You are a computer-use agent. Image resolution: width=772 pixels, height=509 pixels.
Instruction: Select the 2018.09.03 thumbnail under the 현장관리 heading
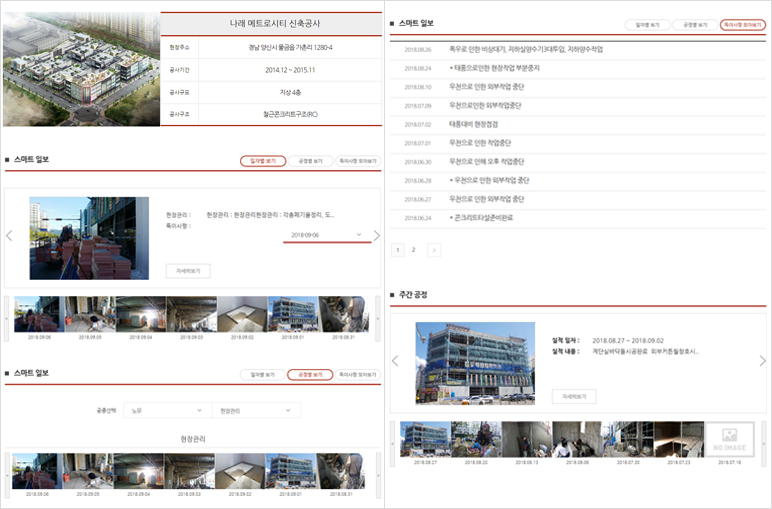click(x=189, y=471)
